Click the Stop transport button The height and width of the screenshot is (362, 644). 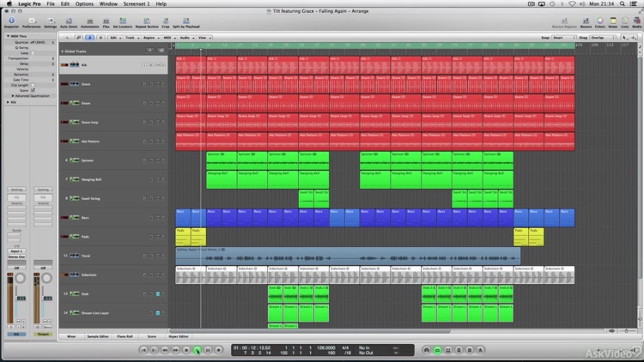(x=186, y=350)
